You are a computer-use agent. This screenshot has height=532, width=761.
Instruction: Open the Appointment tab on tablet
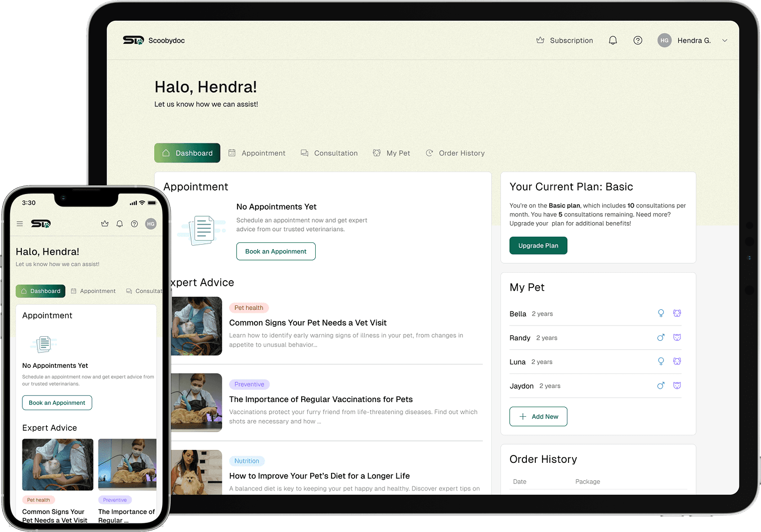257,153
